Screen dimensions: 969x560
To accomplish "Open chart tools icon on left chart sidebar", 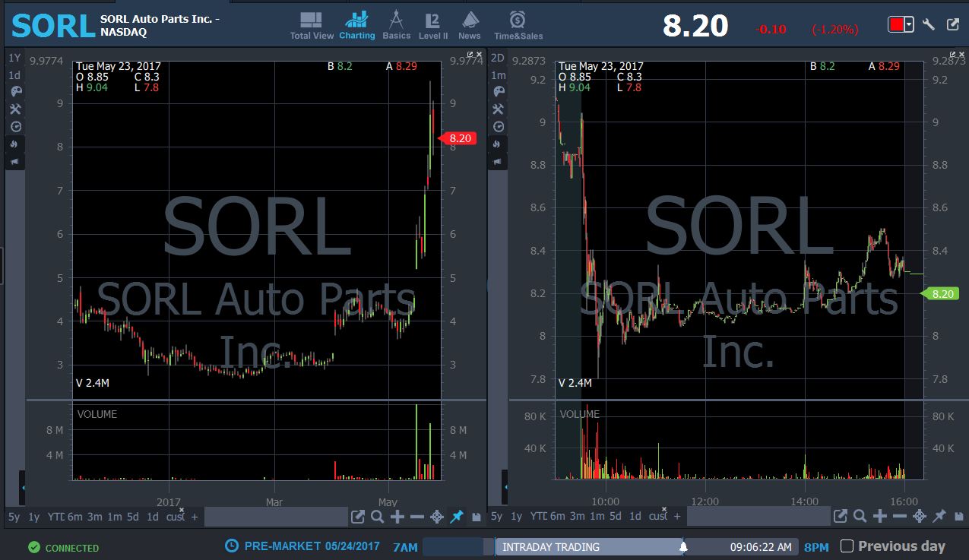I will [x=16, y=109].
